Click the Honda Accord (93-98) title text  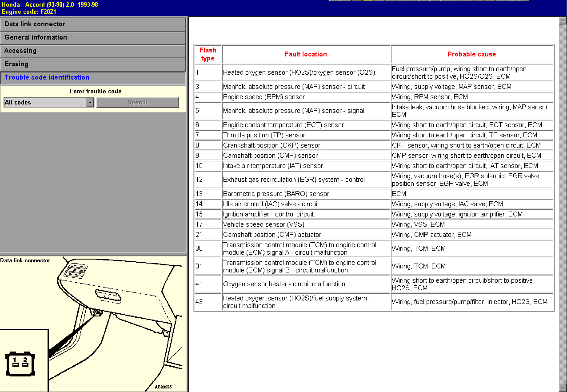pos(50,4)
